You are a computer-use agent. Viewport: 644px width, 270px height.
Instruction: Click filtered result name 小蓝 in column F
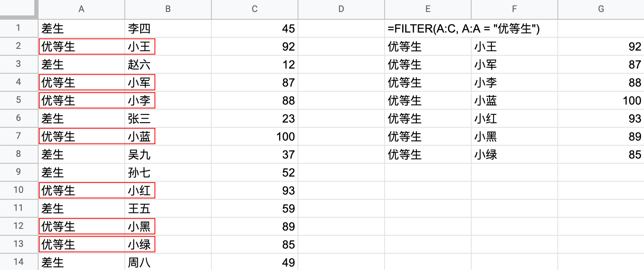coord(514,101)
